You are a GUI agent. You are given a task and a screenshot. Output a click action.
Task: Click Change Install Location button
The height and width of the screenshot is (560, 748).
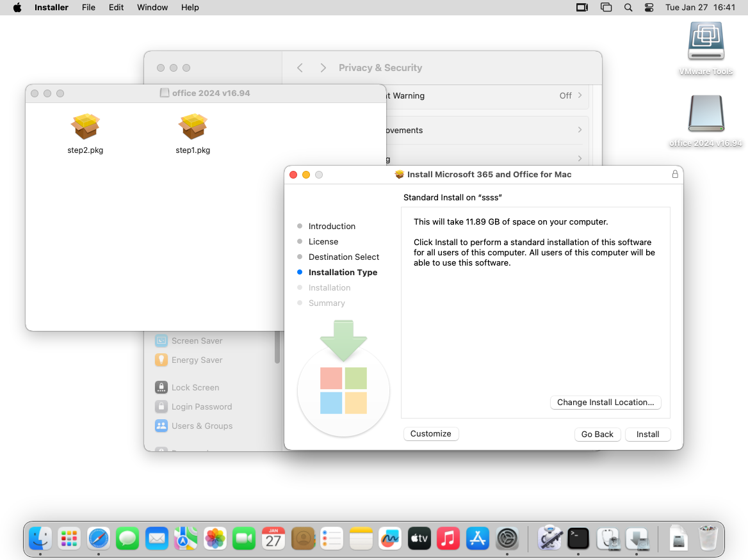coord(605,403)
